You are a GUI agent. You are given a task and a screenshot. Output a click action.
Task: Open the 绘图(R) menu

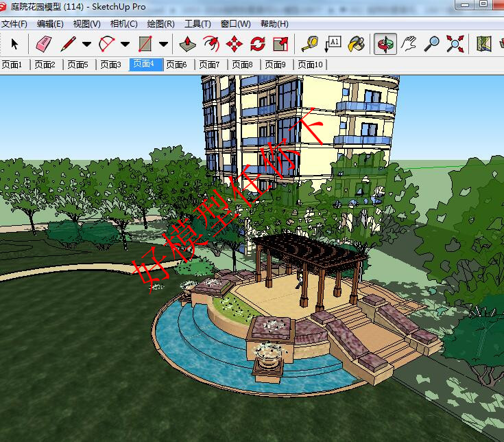pos(160,24)
